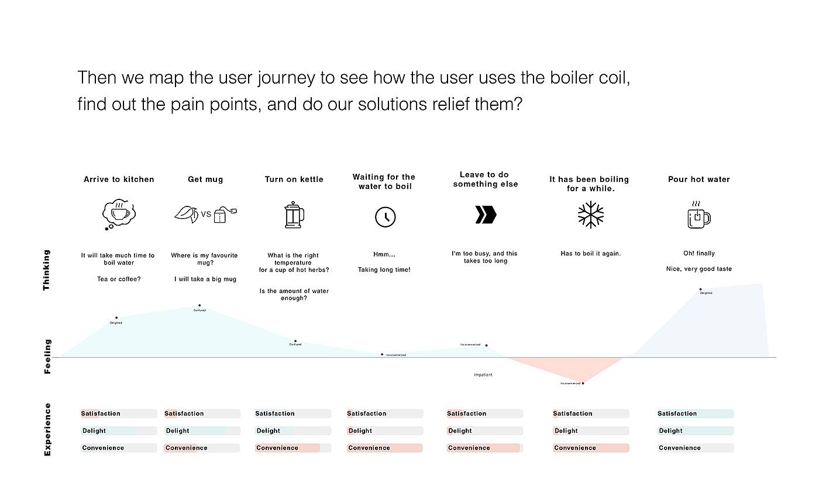Click the Confused point under Get mug
The image size is (819, 504).
click(199, 305)
